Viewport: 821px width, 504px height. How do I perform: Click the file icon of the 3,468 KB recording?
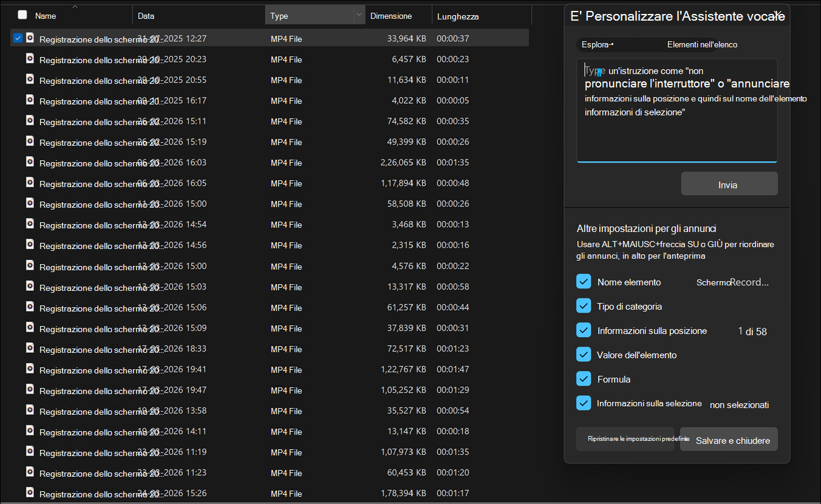pyautogui.click(x=29, y=223)
